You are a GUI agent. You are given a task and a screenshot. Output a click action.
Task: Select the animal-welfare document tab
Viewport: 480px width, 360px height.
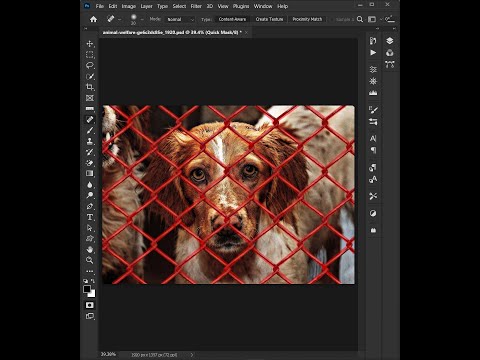(x=172, y=32)
